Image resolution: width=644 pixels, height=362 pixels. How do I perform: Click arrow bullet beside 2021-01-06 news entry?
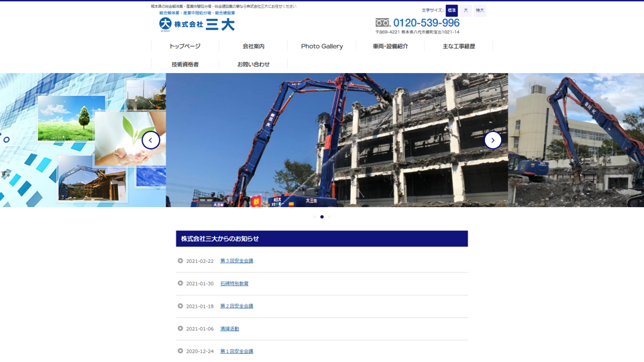coord(180,328)
